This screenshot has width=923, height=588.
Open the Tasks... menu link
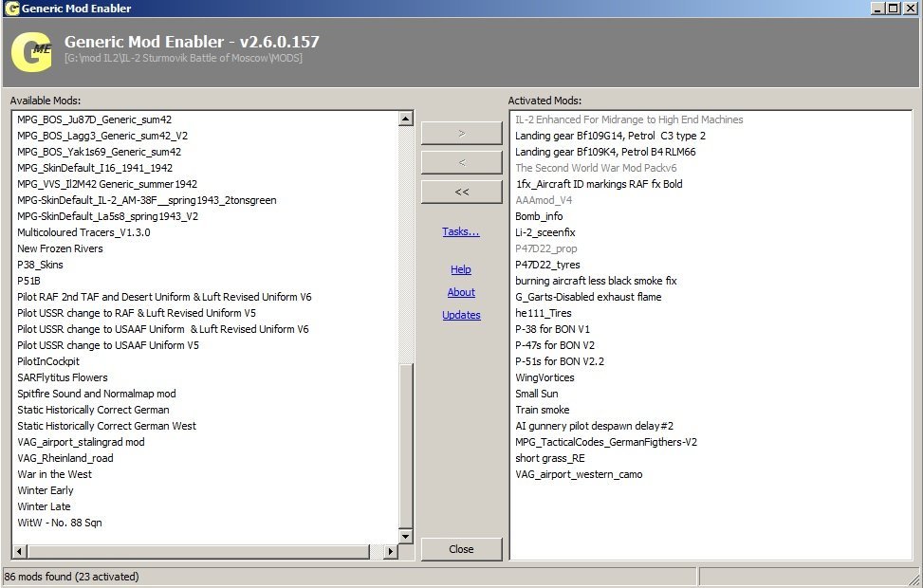click(461, 231)
